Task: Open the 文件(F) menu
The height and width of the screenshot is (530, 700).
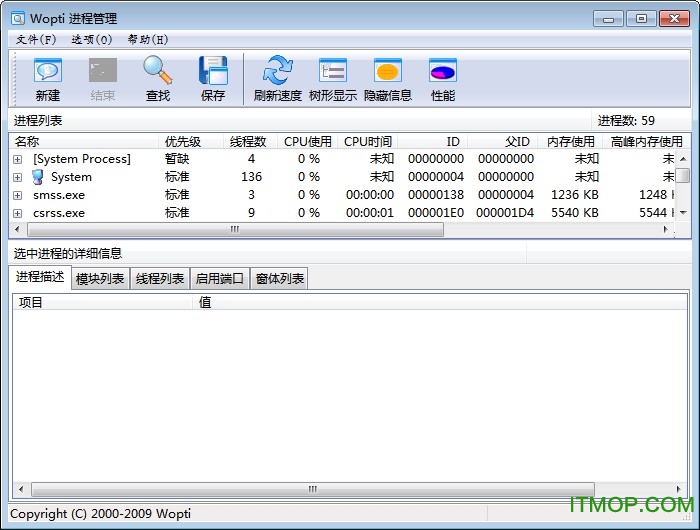Action: click(36, 40)
